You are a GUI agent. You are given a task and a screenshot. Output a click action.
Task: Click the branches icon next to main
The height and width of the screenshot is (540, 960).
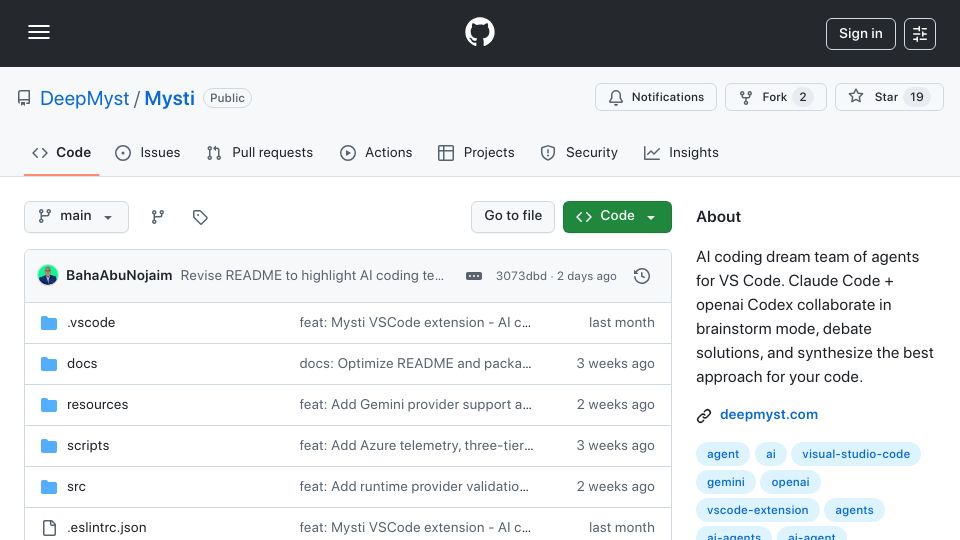158,217
